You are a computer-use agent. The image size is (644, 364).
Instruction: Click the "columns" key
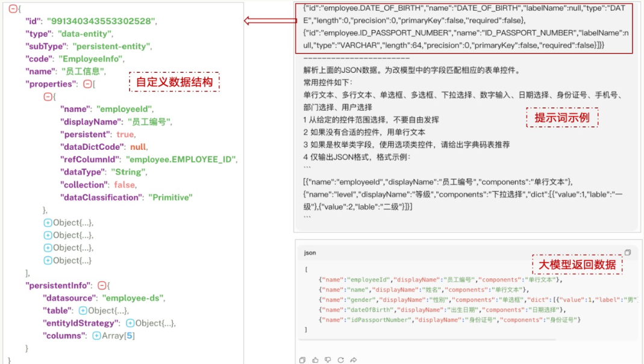(64, 336)
